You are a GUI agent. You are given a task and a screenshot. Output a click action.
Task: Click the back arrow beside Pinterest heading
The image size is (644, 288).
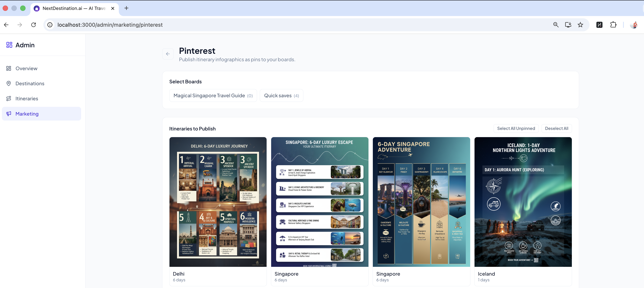pyautogui.click(x=168, y=54)
